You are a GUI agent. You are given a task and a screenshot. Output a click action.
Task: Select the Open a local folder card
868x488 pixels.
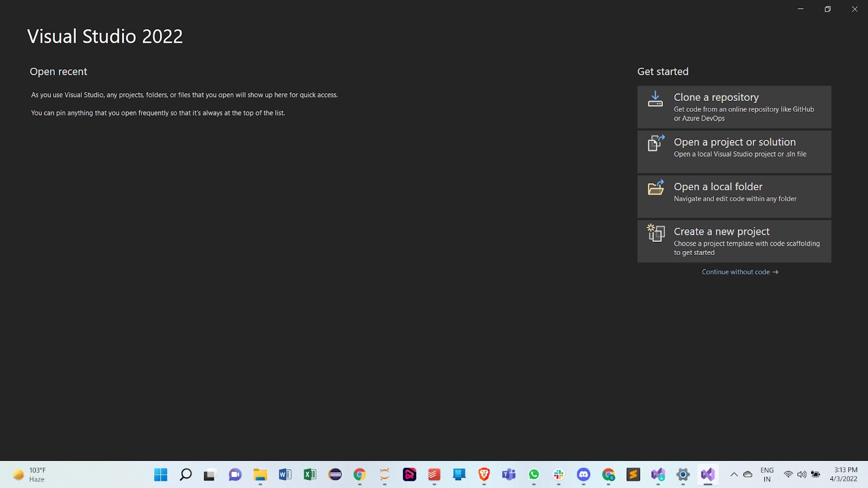[734, 196]
